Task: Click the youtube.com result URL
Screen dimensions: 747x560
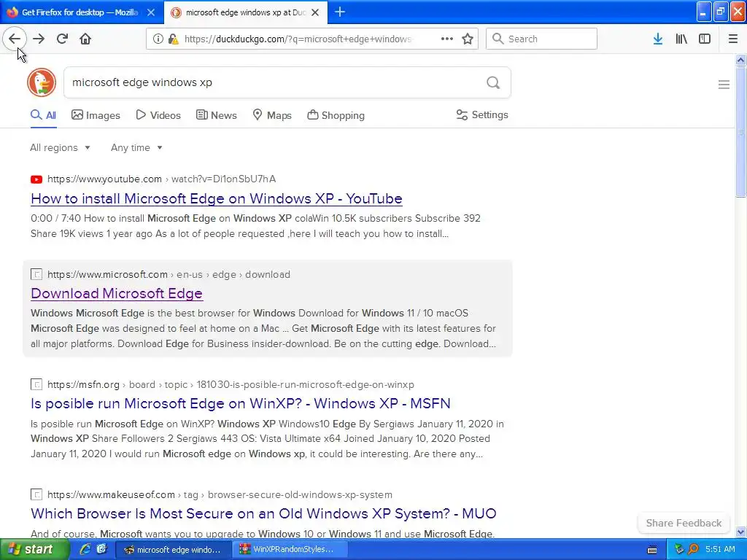Action: [x=161, y=179]
